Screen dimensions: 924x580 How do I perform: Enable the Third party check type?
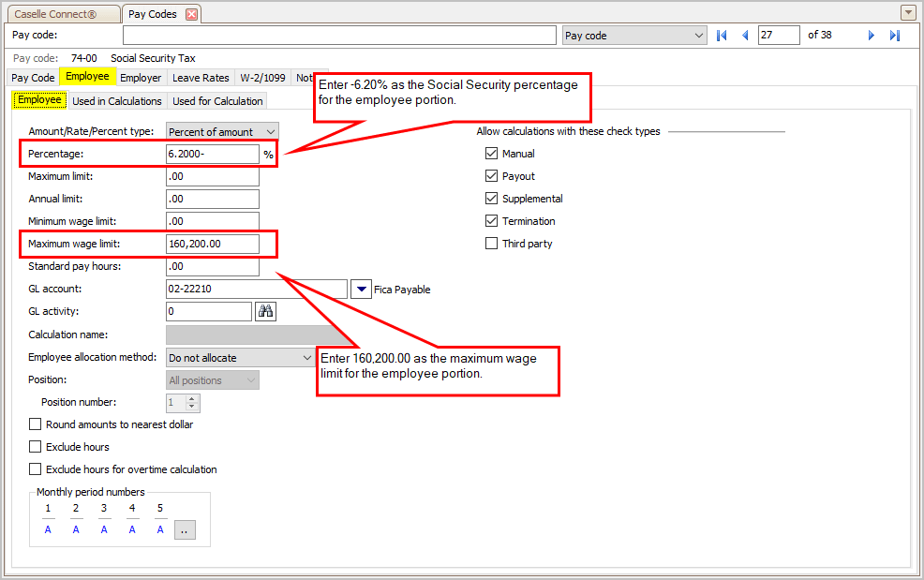tap(492, 244)
